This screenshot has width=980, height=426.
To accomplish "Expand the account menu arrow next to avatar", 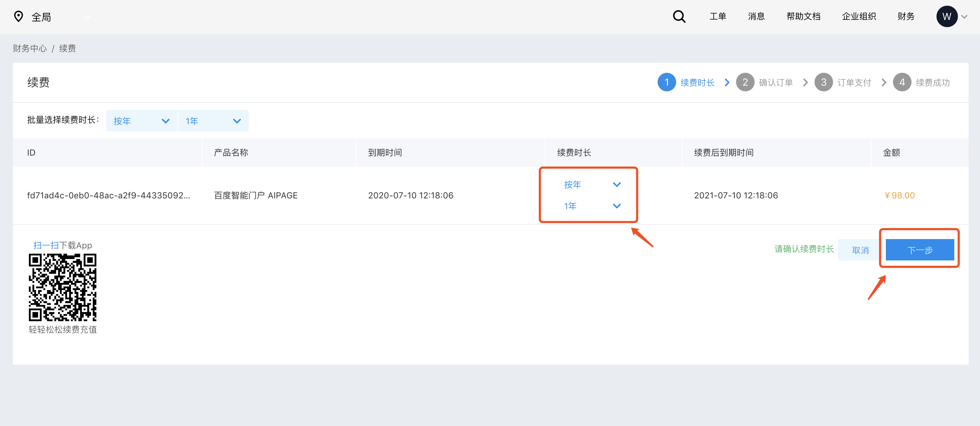I will click(x=964, y=17).
